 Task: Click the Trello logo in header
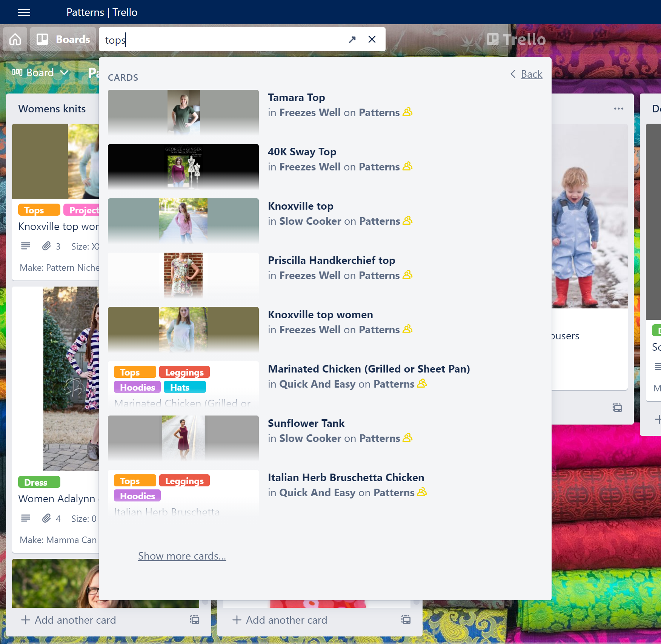516,39
